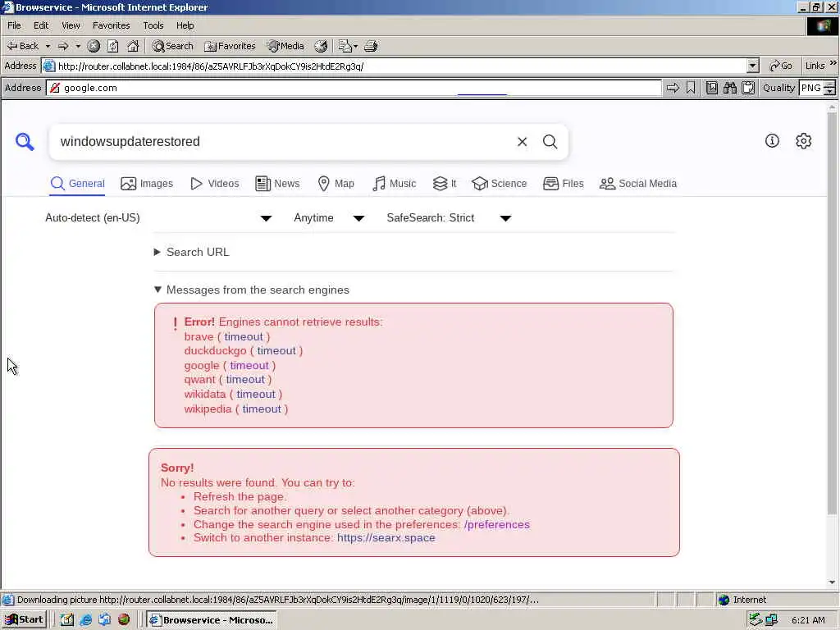Open the View menu
Image resolution: width=840 pixels, height=630 pixels.
click(71, 25)
